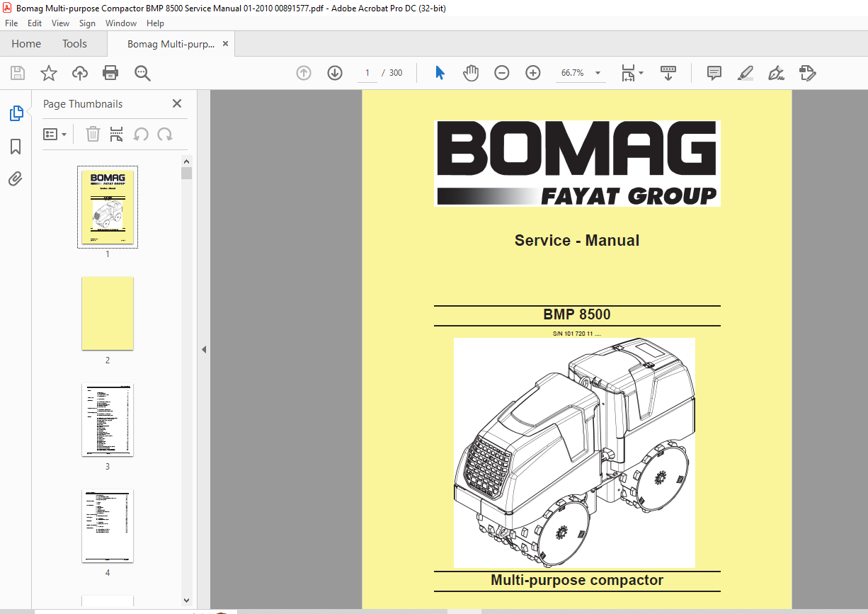Upload the file with the cloud icon
The height and width of the screenshot is (614, 868).
[x=80, y=73]
